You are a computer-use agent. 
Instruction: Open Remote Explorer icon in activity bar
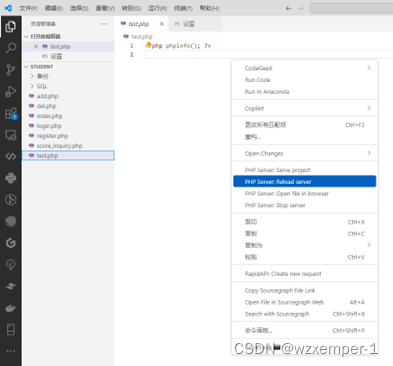click(11, 135)
